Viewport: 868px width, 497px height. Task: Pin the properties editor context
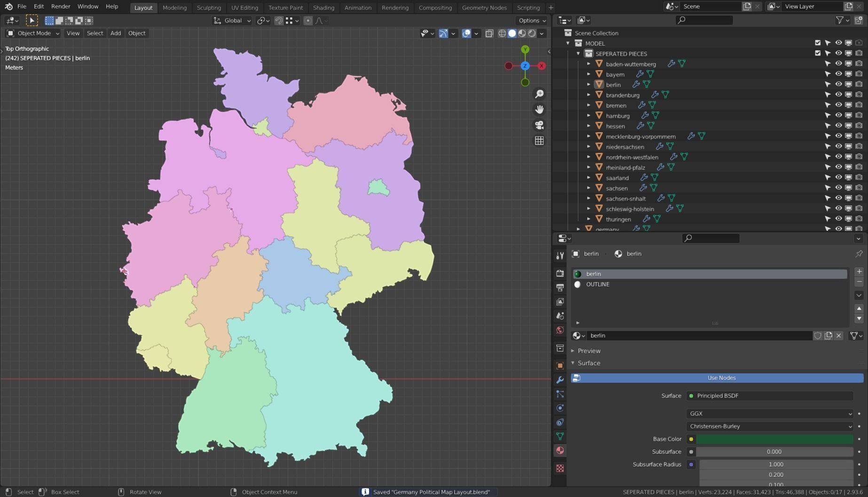tap(859, 254)
